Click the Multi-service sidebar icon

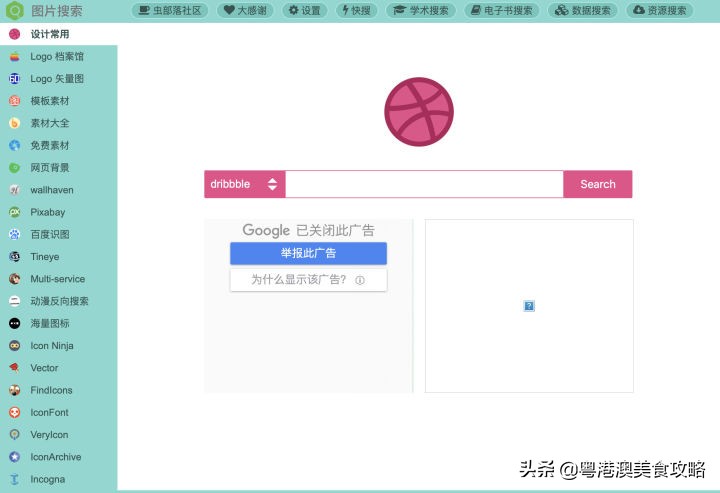[15, 279]
